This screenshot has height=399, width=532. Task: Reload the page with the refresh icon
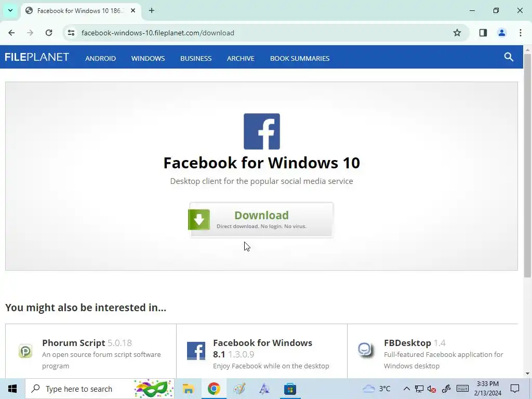tap(49, 33)
